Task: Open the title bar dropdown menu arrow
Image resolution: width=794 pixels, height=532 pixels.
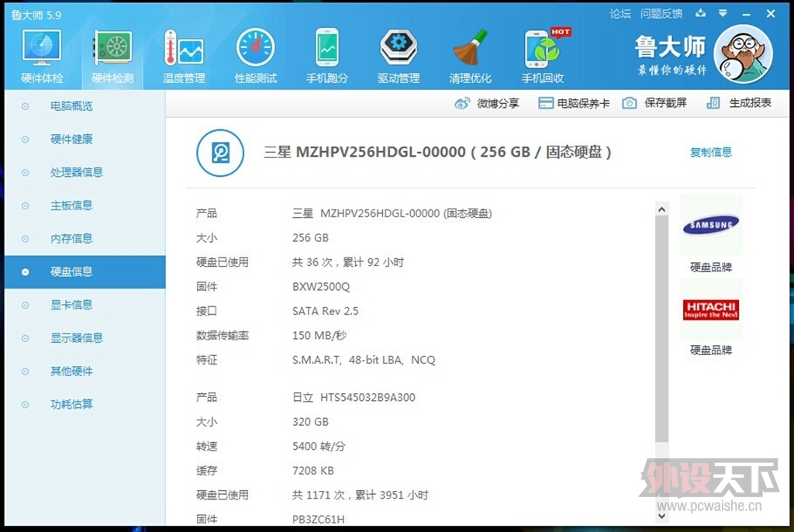Action: 723,13
